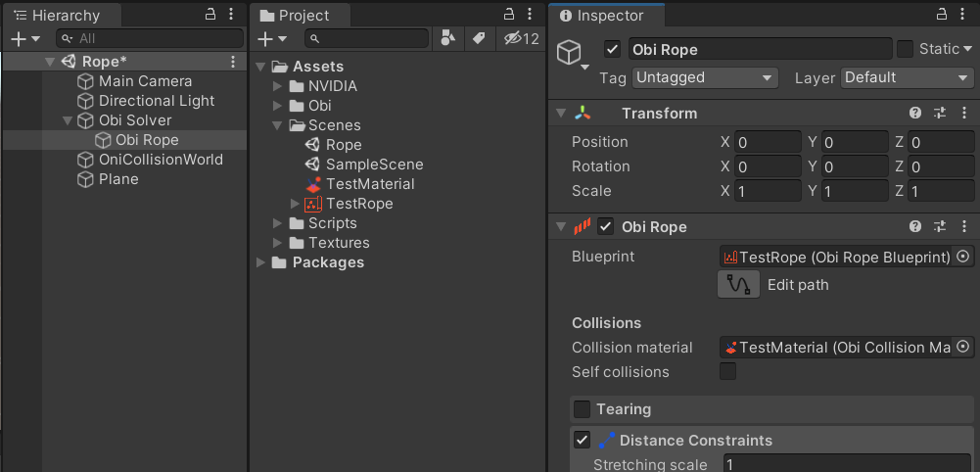Click the Position X value field
Screen dimensions: 980x472
point(768,142)
